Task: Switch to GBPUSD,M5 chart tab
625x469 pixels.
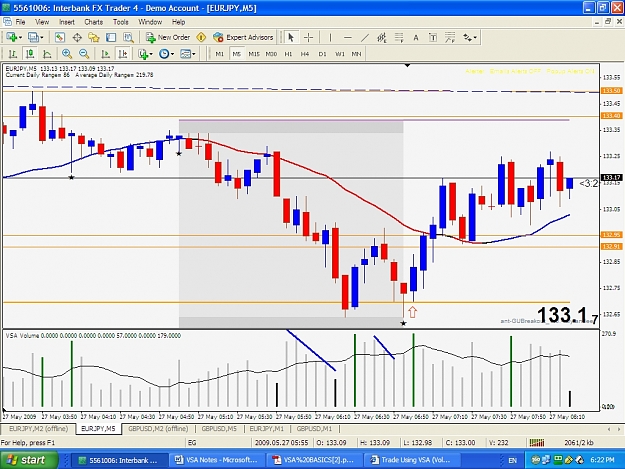Action: [x=219, y=429]
